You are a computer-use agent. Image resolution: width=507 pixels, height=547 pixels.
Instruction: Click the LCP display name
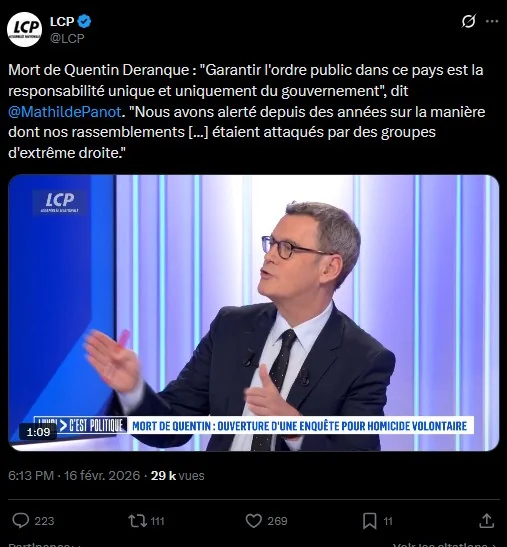tap(62, 21)
